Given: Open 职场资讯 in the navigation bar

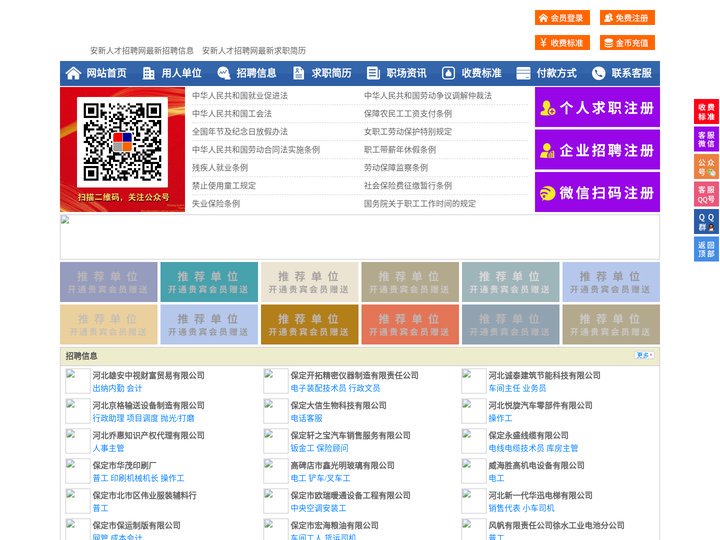Looking at the screenshot, I should 406,73.
